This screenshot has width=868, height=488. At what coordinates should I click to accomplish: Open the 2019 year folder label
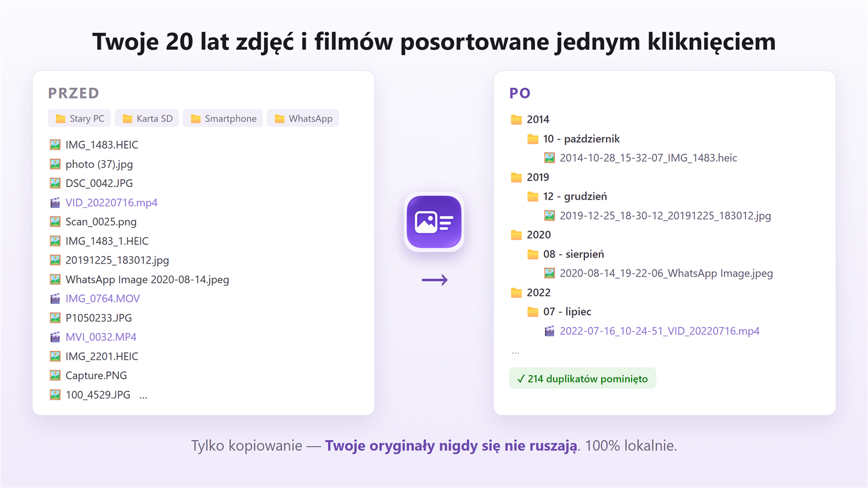coord(538,177)
